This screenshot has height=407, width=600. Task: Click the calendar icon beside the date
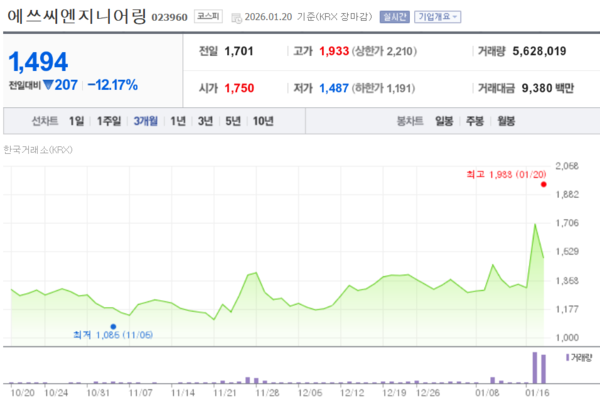(x=236, y=18)
